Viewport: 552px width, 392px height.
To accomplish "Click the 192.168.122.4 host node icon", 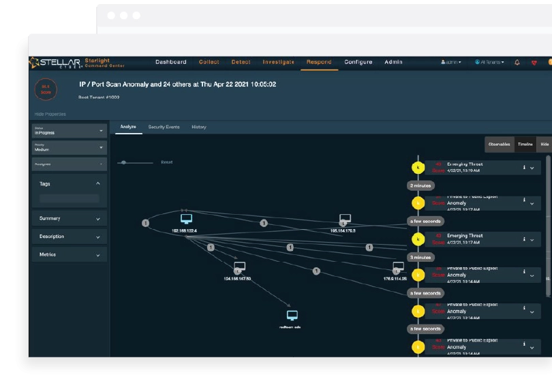I will click(x=186, y=219).
